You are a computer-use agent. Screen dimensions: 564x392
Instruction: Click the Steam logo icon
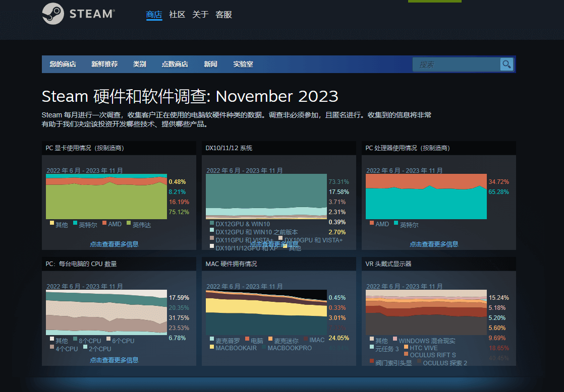point(54,14)
